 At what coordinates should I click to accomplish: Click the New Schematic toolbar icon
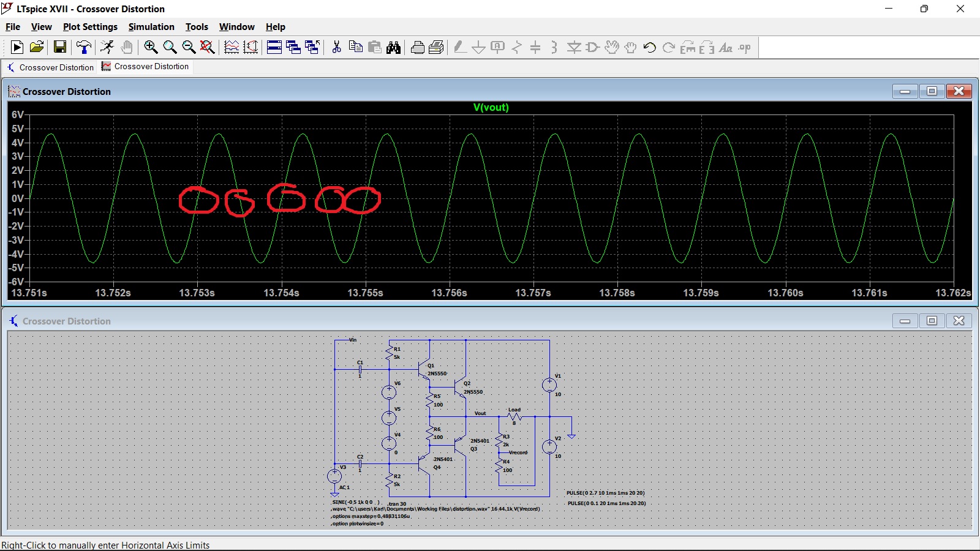17,47
